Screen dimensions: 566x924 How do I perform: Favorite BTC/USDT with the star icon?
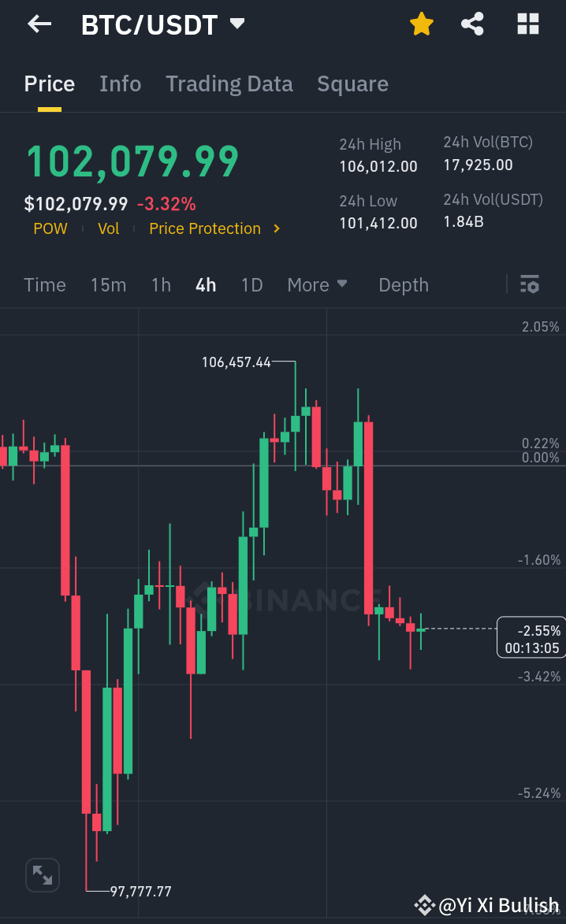(422, 24)
